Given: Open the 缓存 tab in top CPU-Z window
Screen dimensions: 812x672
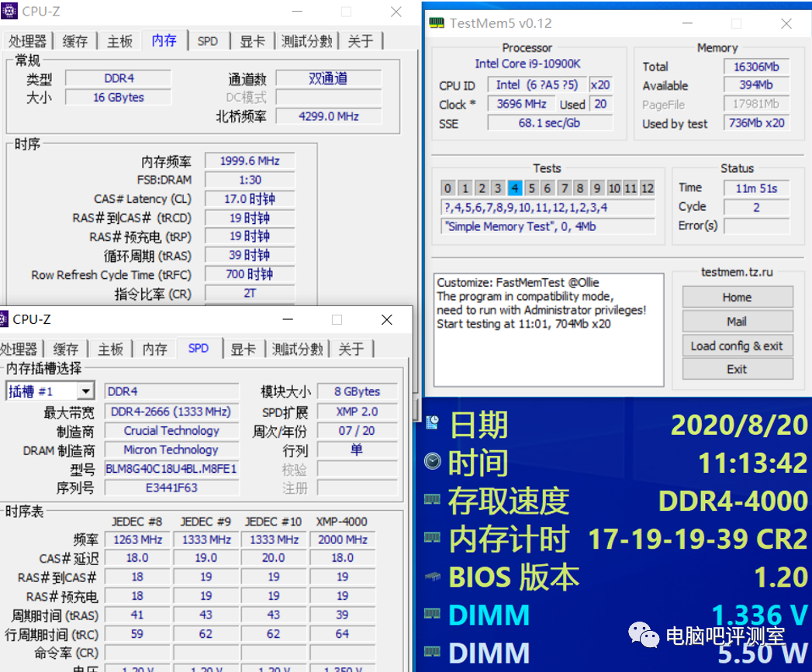Looking at the screenshot, I should 74,41.
